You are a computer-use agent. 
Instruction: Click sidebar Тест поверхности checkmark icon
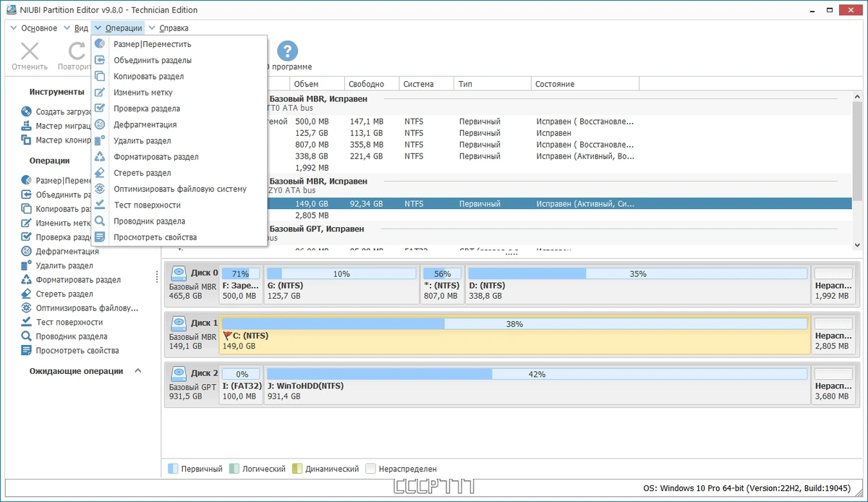coord(26,322)
